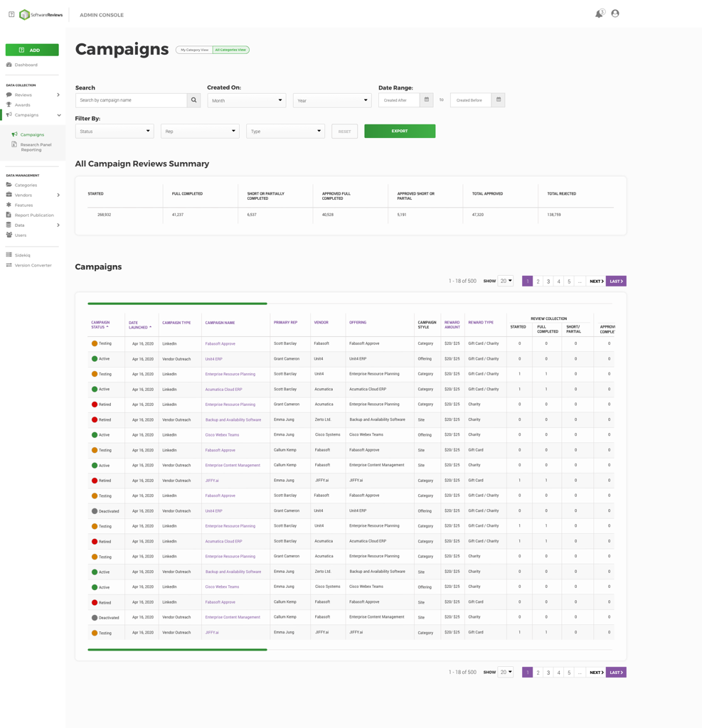Switch to My Category View

pyautogui.click(x=194, y=50)
